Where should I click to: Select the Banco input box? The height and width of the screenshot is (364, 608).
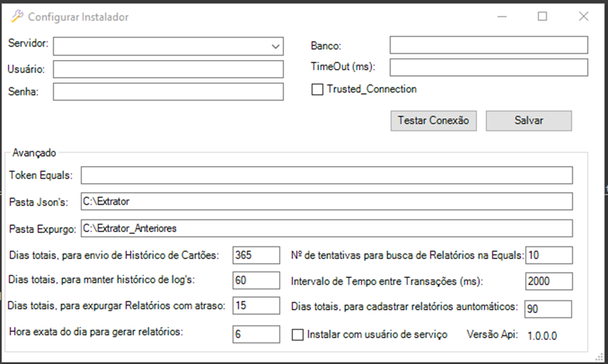[488, 45]
